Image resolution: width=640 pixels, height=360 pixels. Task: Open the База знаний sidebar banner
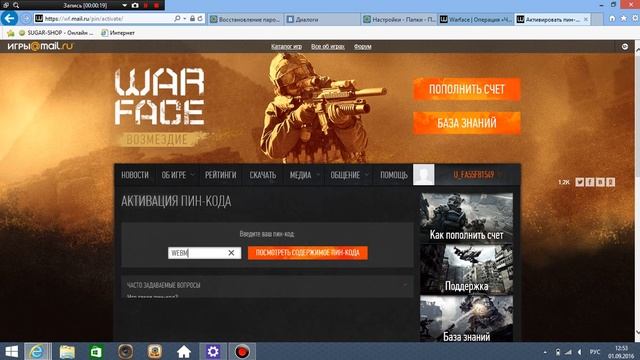467,319
